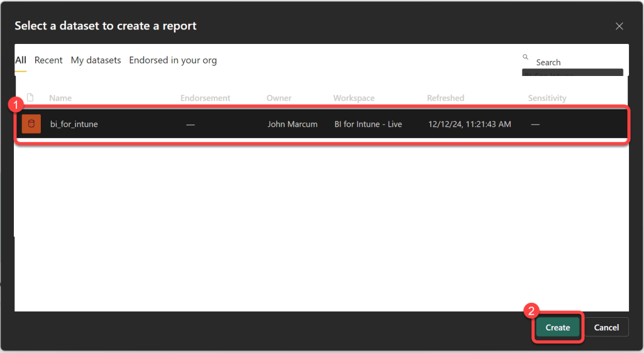
Task: Show the My datasets tab
Action: tap(96, 60)
